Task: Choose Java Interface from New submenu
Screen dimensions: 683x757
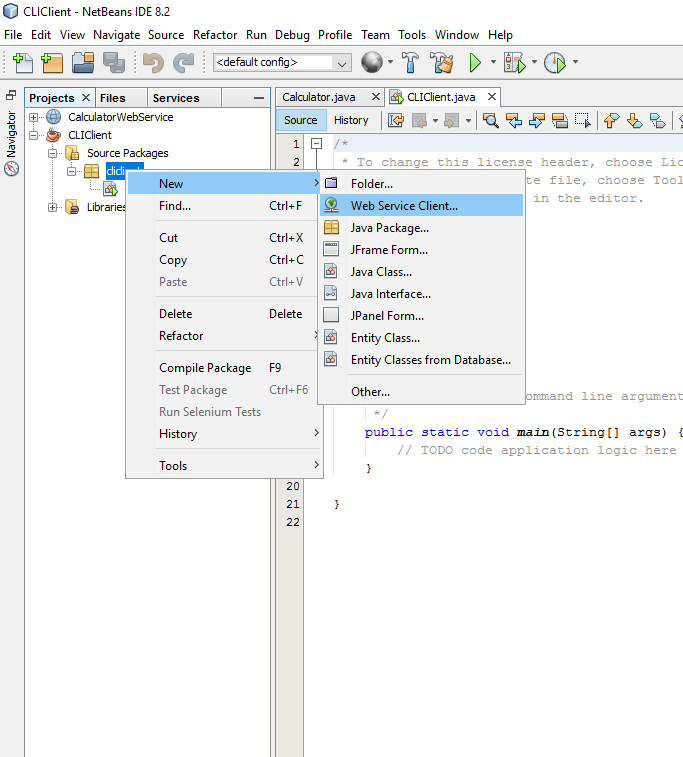Action: (421, 294)
